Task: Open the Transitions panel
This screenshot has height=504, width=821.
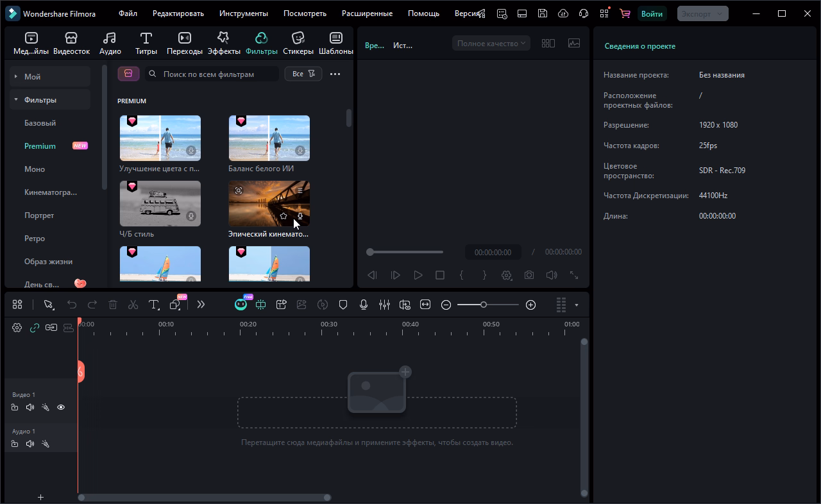Action: (184, 43)
